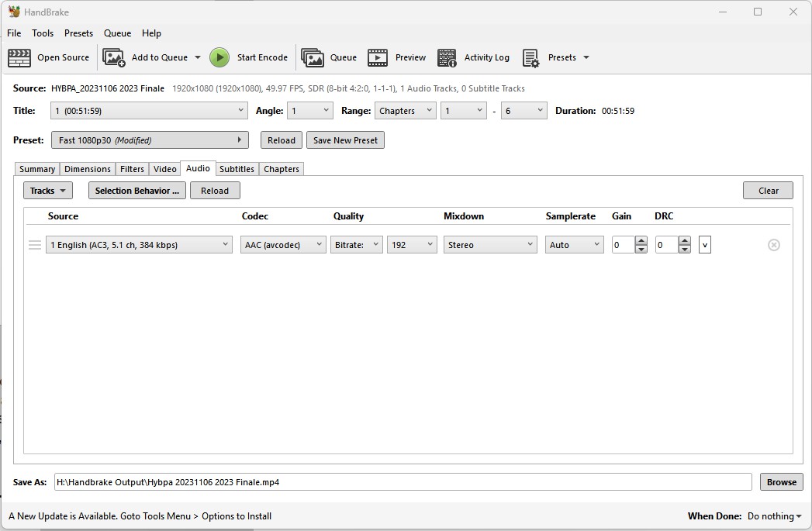Open the start chapter dropdown showing 1
This screenshot has width=812, height=531.
click(464, 111)
